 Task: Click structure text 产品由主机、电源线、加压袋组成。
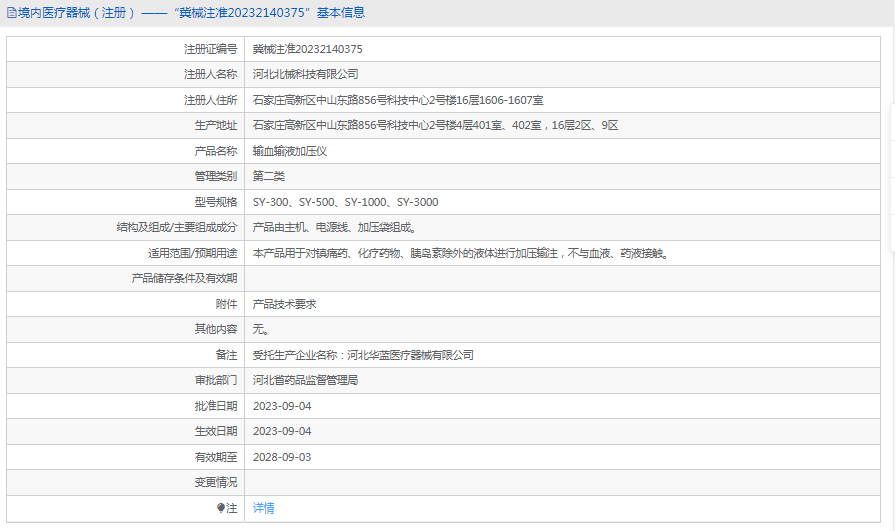pos(336,227)
